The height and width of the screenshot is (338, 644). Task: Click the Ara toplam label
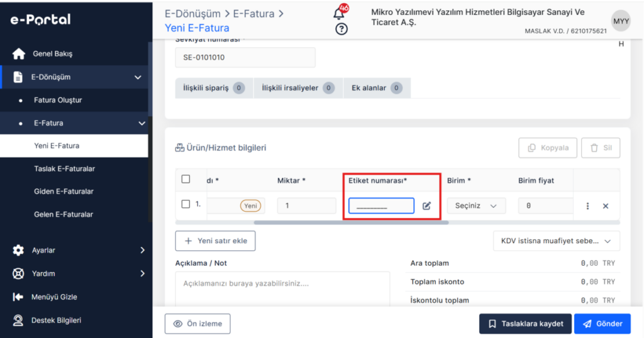[x=430, y=263]
